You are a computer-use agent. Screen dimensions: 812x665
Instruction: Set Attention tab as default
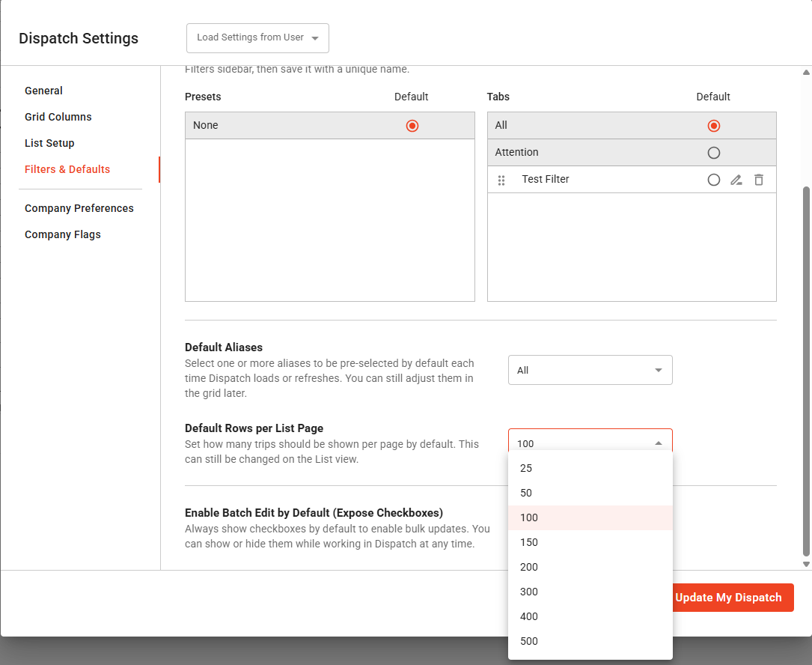click(713, 153)
